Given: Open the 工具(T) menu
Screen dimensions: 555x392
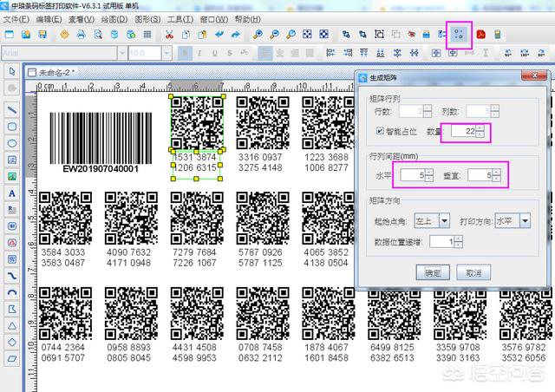Looking at the screenshot, I should coord(180,19).
